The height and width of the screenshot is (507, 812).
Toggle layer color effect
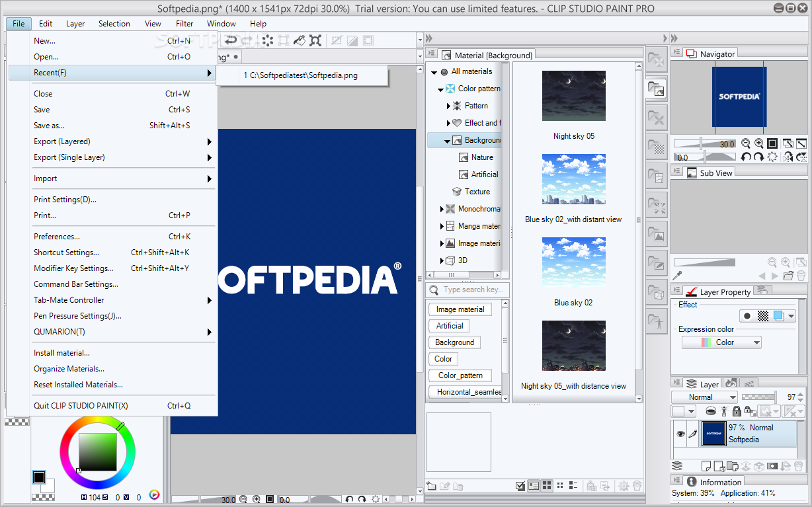778,316
